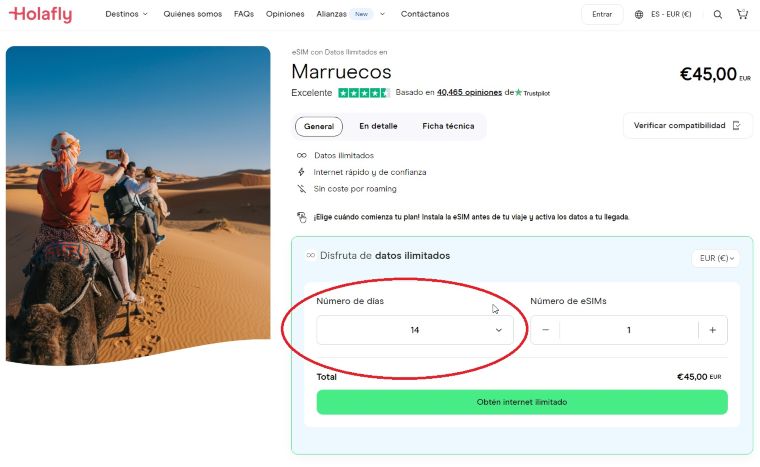Click the Morocco desert camel photo

pos(138,200)
